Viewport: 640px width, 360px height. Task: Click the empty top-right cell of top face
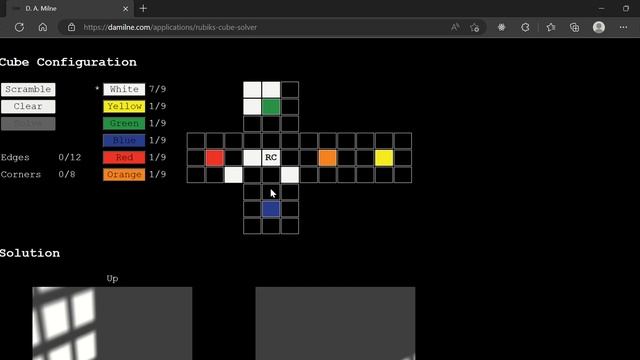290,90
